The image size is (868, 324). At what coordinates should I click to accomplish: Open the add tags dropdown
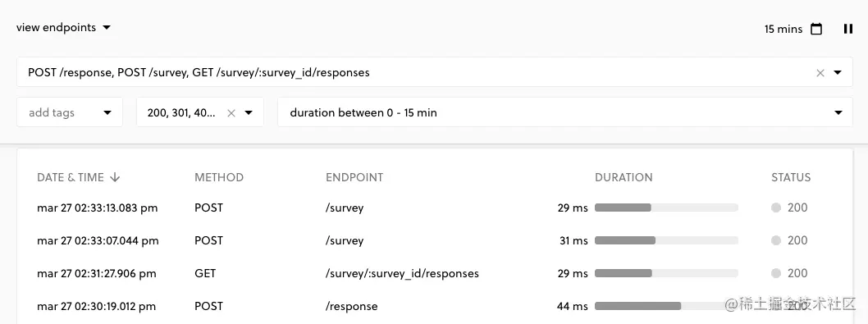tap(70, 112)
